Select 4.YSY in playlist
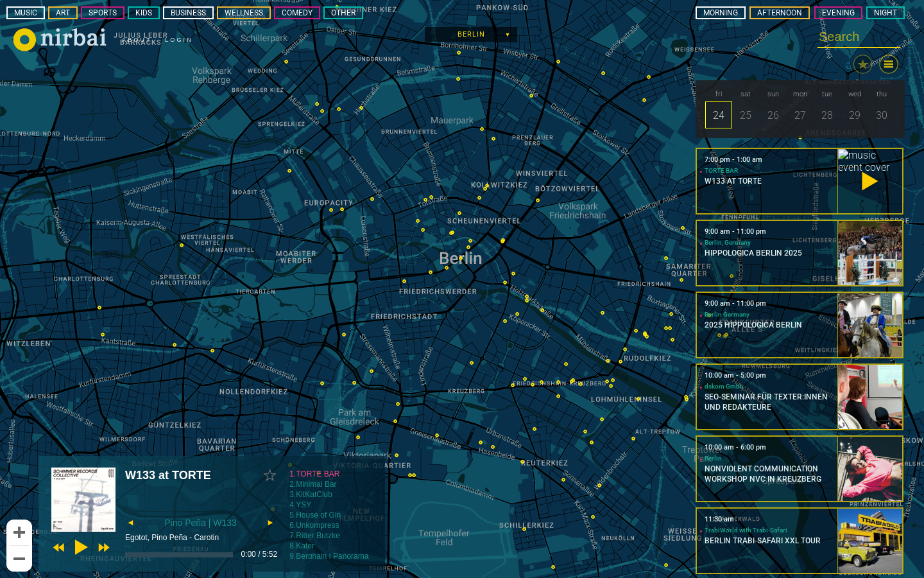 (300, 505)
